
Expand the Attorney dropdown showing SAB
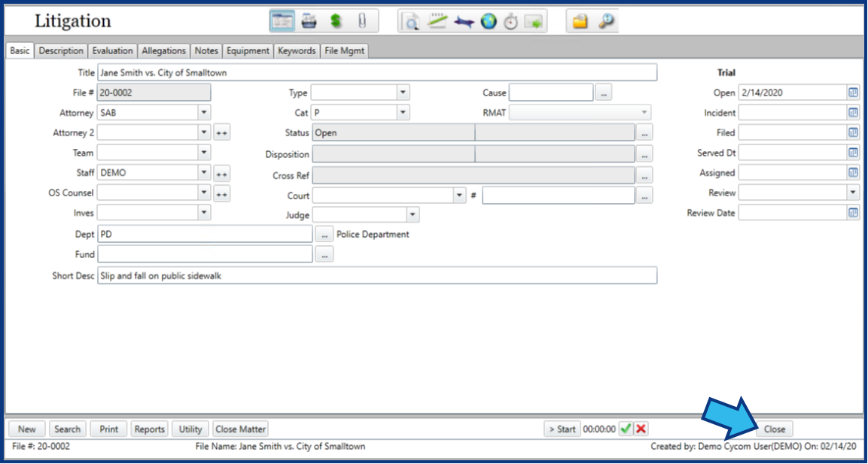204,112
